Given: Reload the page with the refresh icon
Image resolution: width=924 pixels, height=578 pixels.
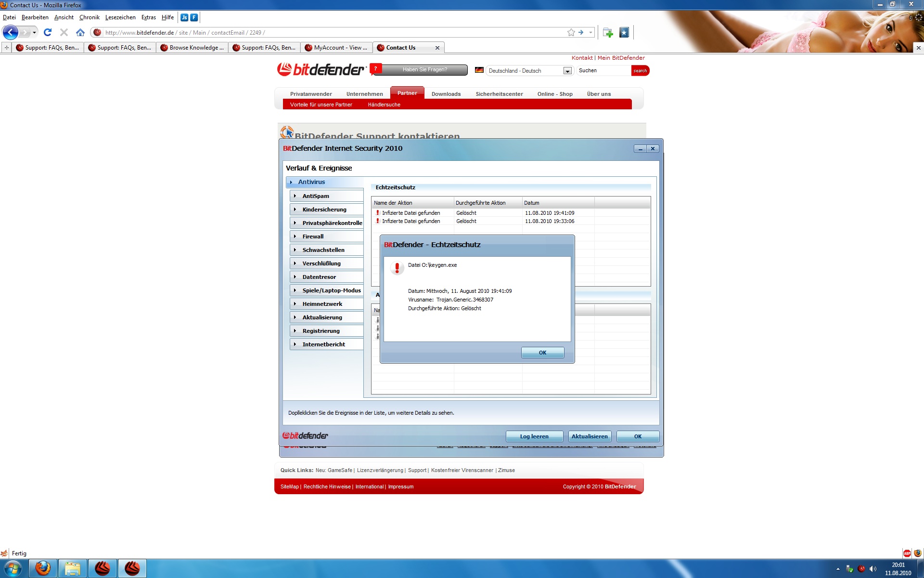Looking at the screenshot, I should [47, 32].
